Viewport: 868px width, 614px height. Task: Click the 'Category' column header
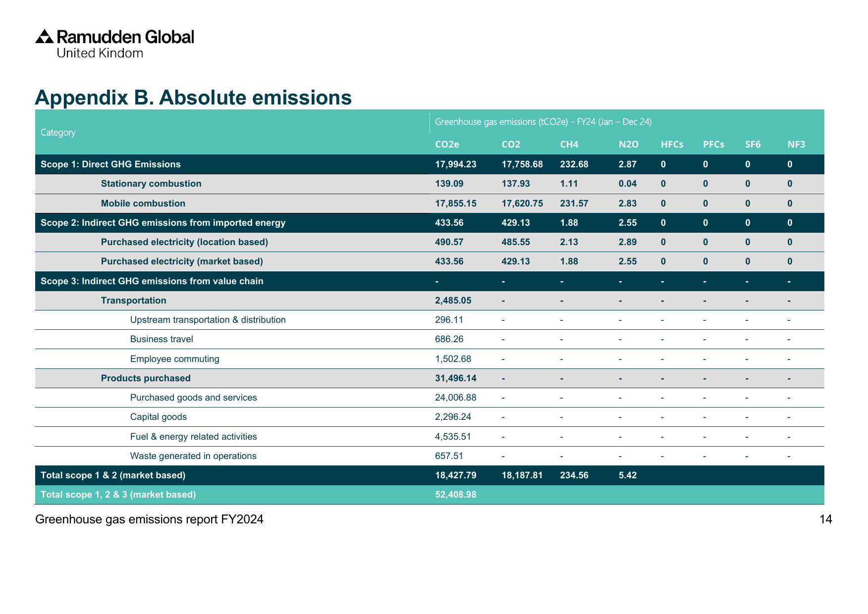coord(58,132)
